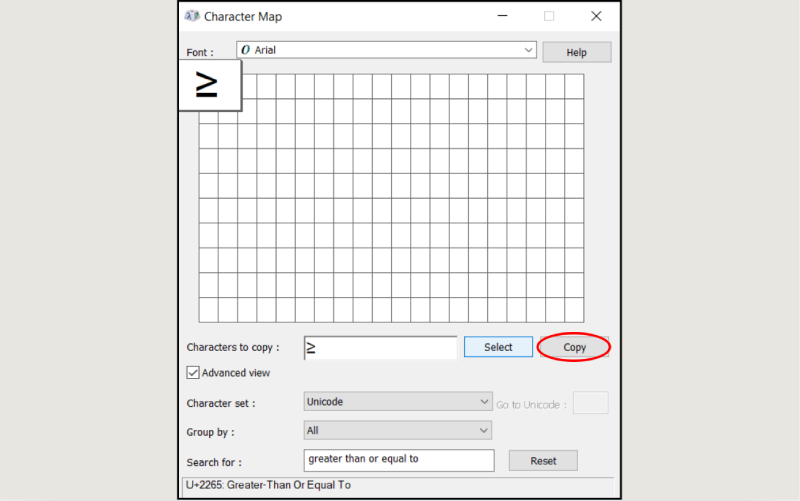The height and width of the screenshot is (501, 800).
Task: Click the Go to Unicode box
Action: pyautogui.click(x=590, y=403)
